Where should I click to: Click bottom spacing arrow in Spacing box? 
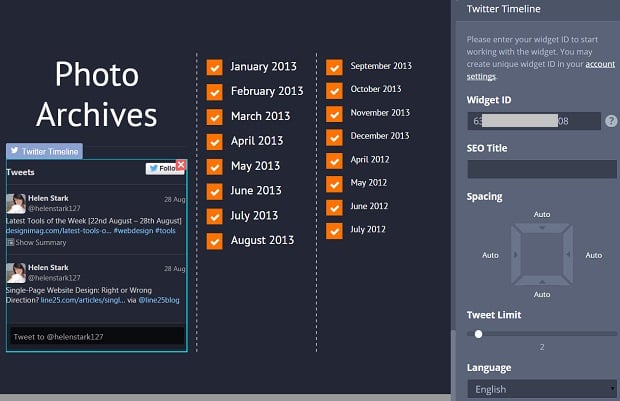(x=541, y=281)
